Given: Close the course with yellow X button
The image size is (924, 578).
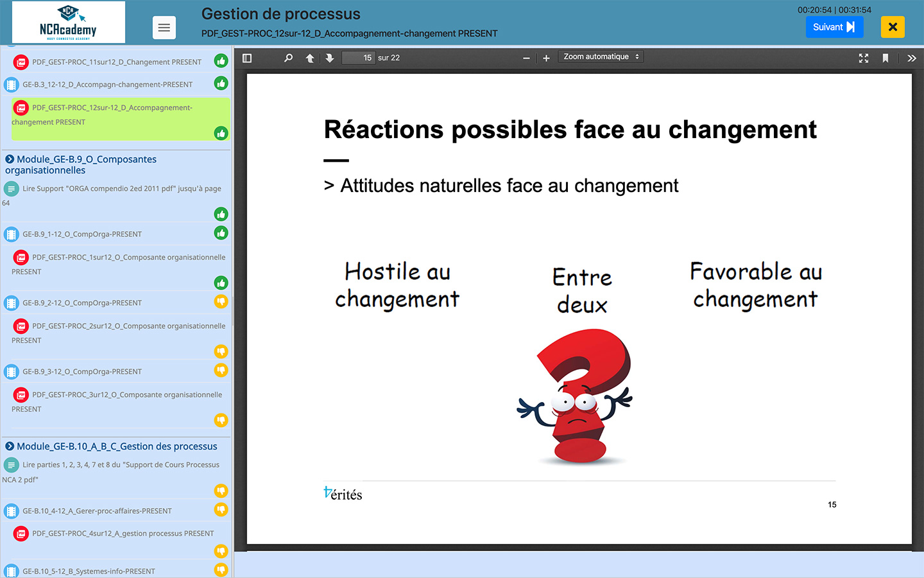Looking at the screenshot, I should 893,27.
